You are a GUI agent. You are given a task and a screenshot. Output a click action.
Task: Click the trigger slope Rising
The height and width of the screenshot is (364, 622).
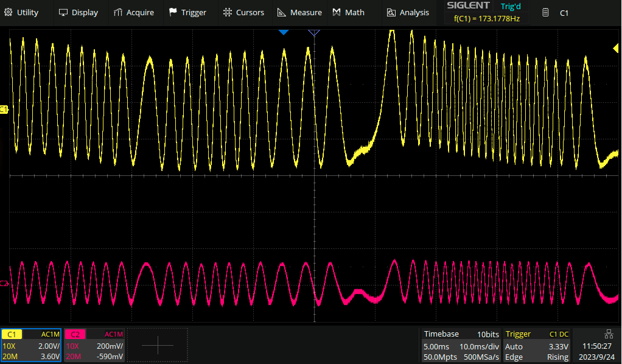tap(557, 357)
